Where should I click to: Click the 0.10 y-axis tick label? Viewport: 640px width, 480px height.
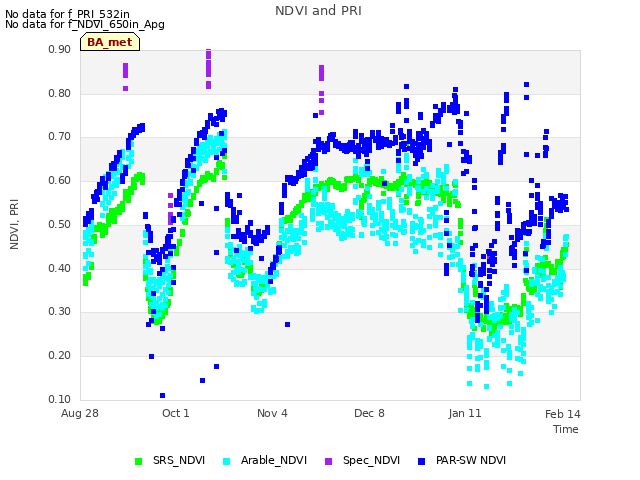coord(60,399)
